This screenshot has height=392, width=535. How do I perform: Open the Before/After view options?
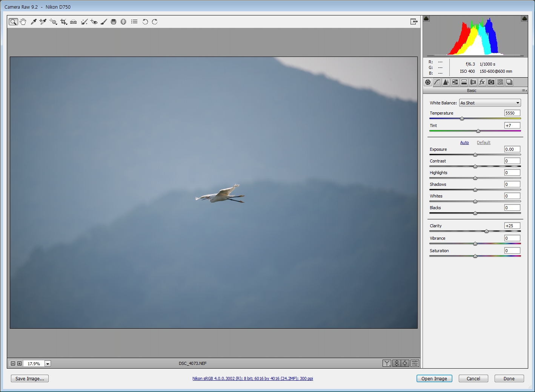[387, 363]
